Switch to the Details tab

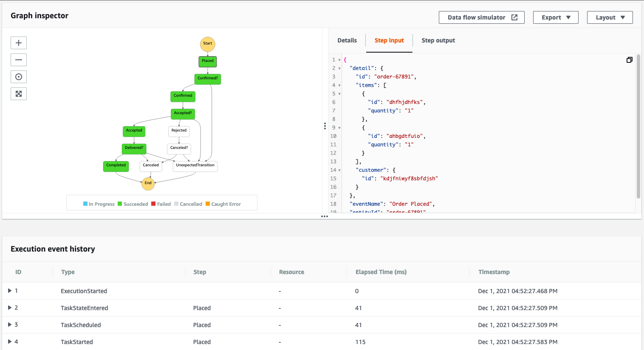(347, 40)
